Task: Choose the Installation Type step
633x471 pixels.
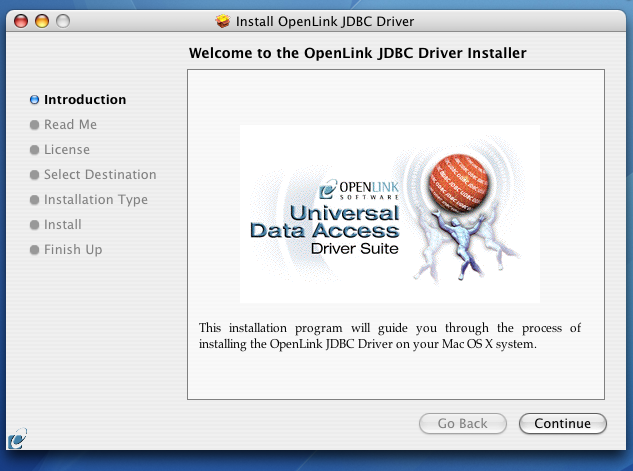Action: click(x=96, y=200)
